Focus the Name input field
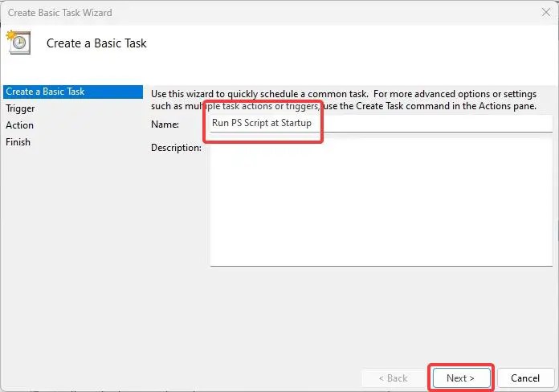 (x=382, y=124)
